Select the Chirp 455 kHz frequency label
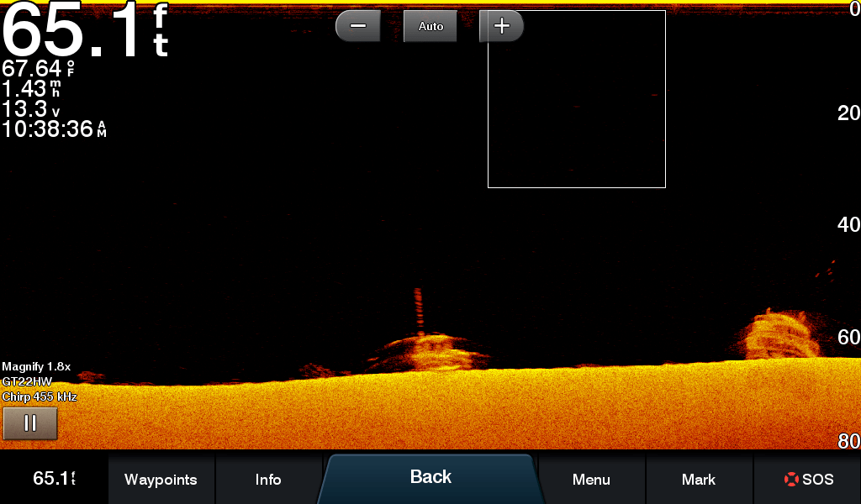 (x=40, y=396)
